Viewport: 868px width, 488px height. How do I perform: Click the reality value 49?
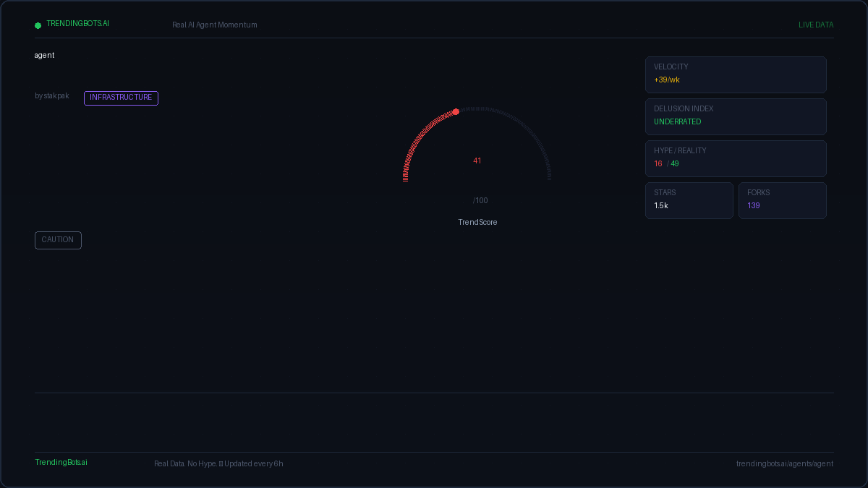(x=675, y=163)
